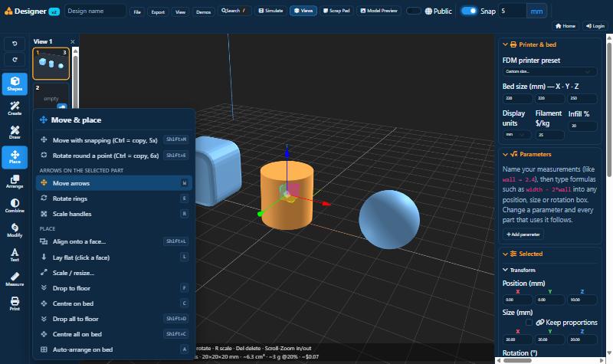Viewport: 613px width, 364px height.
Task: Close the View 1 panel
Action: point(72,41)
